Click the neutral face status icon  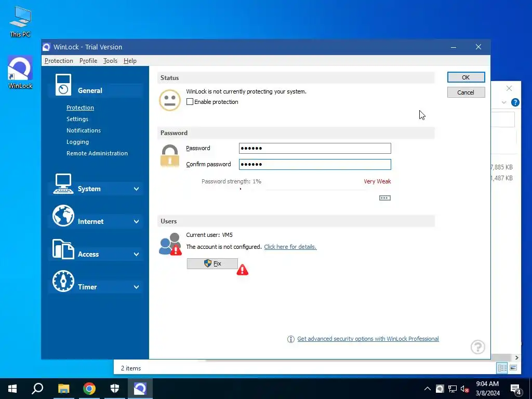(170, 100)
